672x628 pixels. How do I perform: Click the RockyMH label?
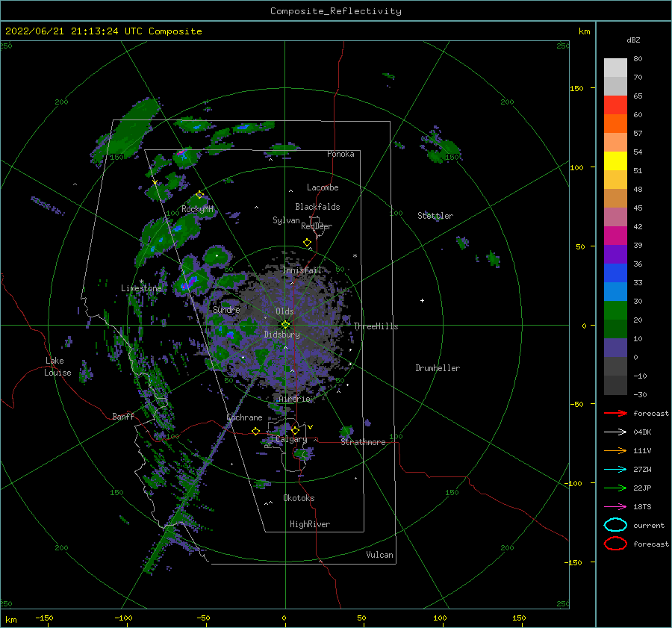pos(197,209)
